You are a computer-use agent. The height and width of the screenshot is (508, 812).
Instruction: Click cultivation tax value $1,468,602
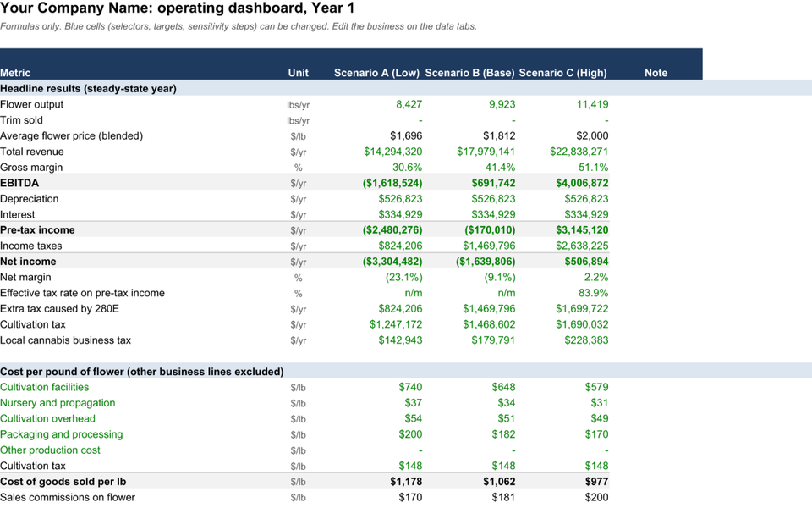(490, 324)
